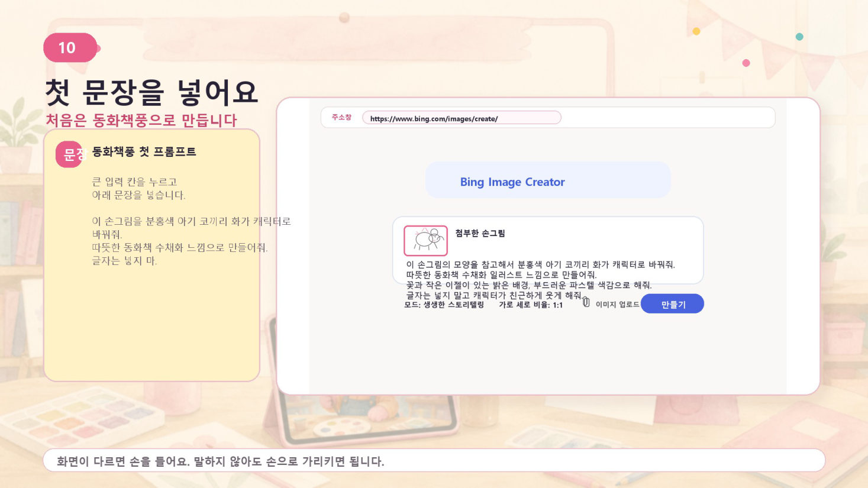Viewport: 868px width, 488px height.
Task: Click the prompt text in the input box
Action: click(x=540, y=280)
